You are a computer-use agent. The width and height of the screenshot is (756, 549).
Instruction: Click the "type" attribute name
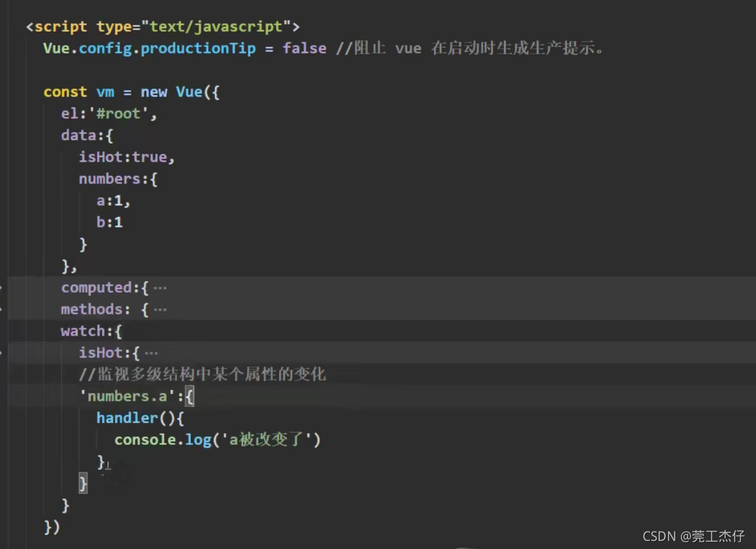(x=113, y=27)
